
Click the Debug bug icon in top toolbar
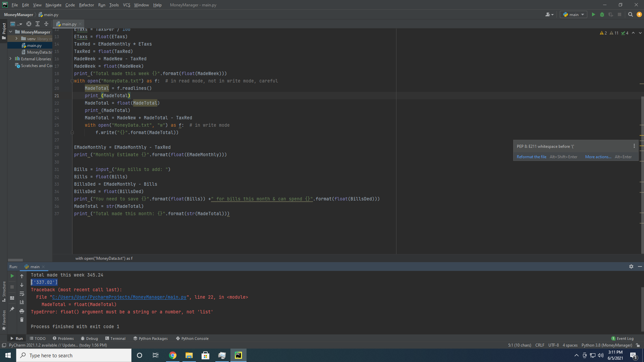click(x=602, y=14)
